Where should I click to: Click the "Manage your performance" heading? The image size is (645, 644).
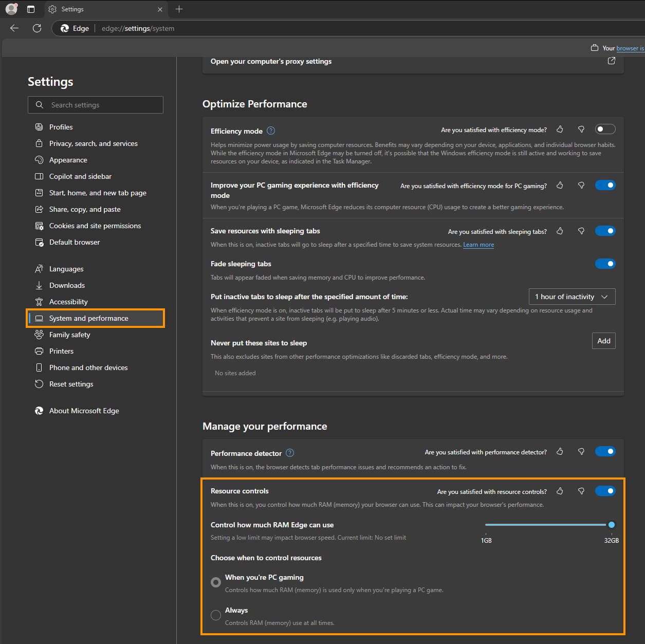coord(265,426)
